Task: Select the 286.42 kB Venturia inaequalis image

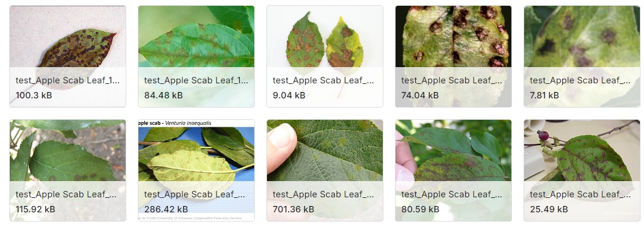Action: click(196, 171)
